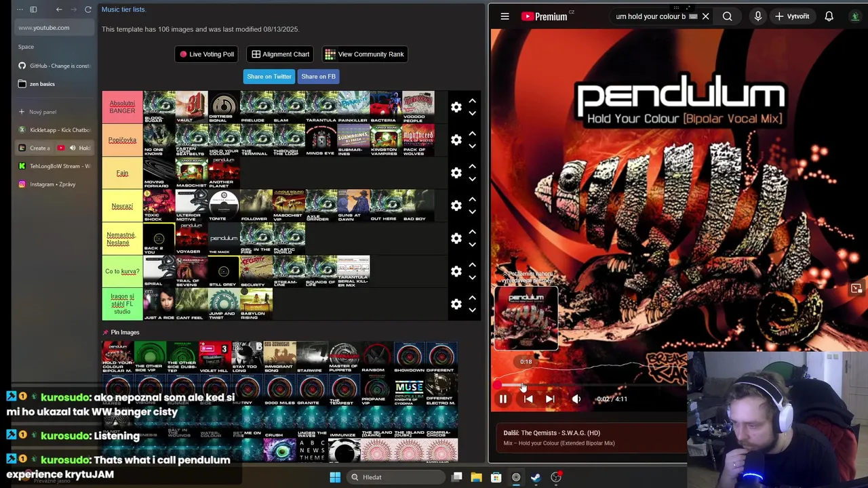The width and height of the screenshot is (868, 488).
Task: Create a Nový panel tab
Action: pos(54,112)
